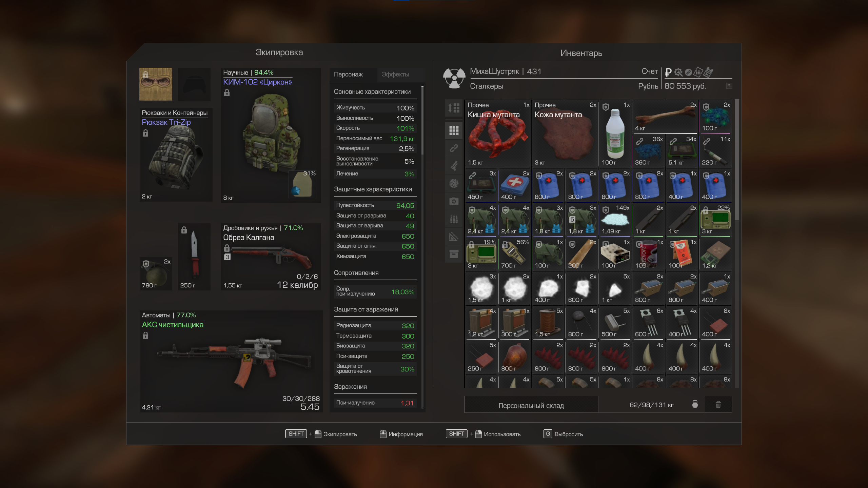Click the Пулестойкость 94,05 stat row
The image size is (868, 488).
coord(375,205)
